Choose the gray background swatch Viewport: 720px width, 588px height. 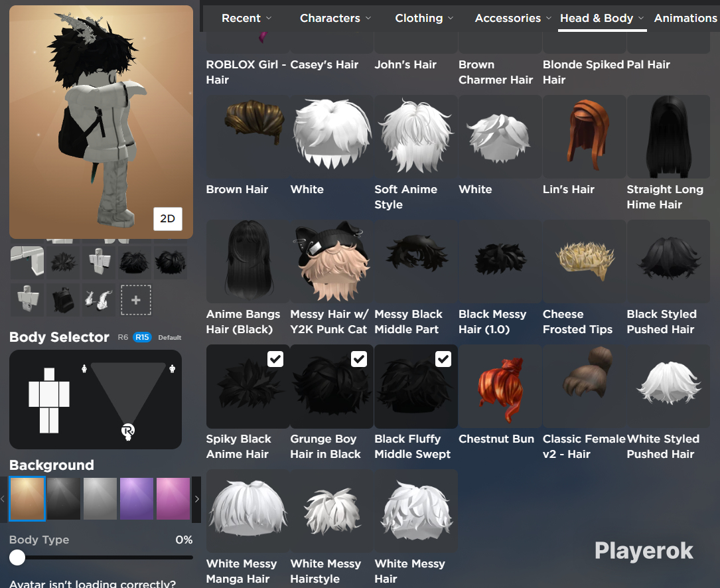click(x=100, y=498)
